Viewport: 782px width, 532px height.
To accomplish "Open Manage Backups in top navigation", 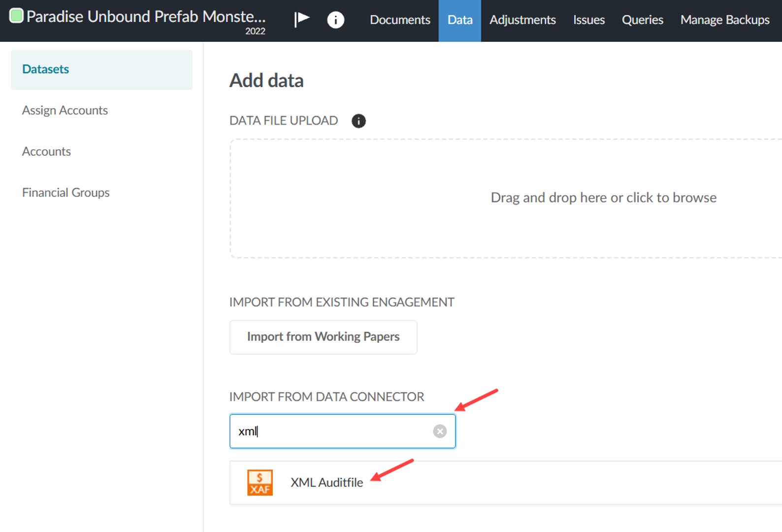I will pyautogui.click(x=724, y=20).
